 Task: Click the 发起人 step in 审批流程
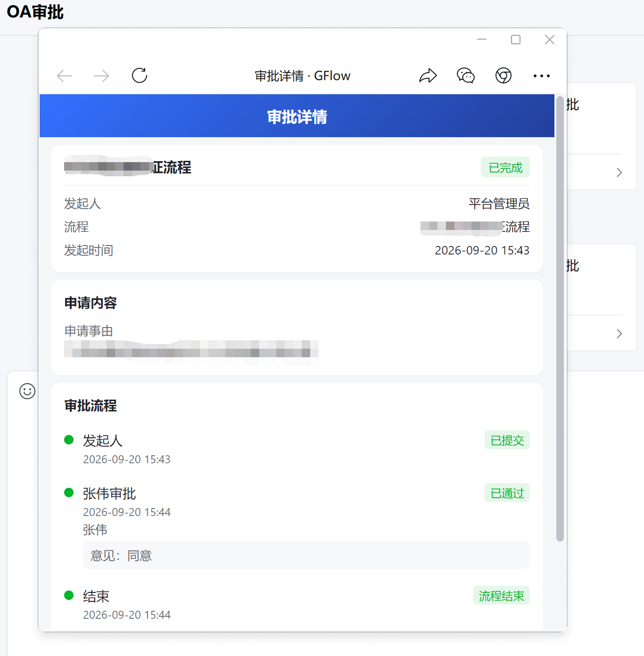(103, 441)
